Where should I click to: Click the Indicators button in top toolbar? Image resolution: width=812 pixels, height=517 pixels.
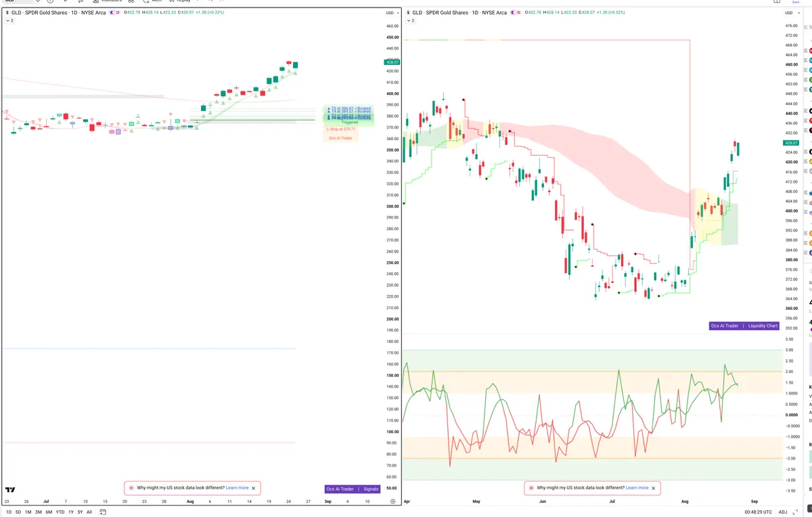pyautogui.click(x=107, y=1)
